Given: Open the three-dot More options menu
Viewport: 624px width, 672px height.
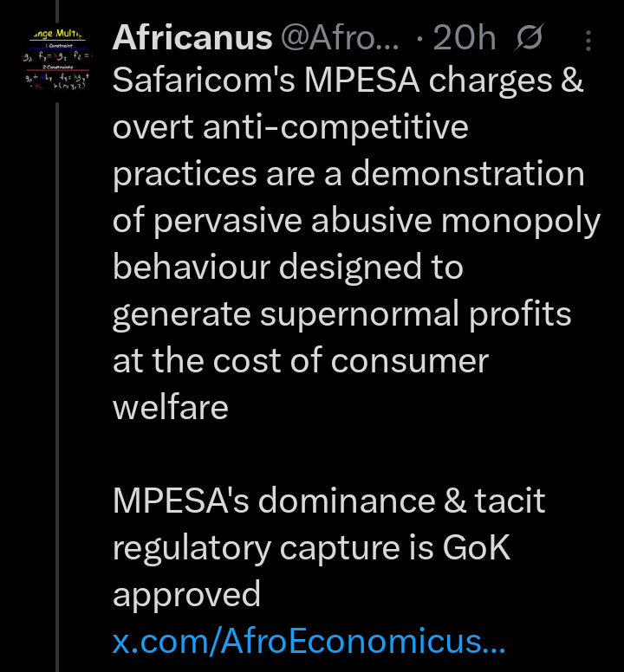Looking at the screenshot, I should [x=589, y=40].
